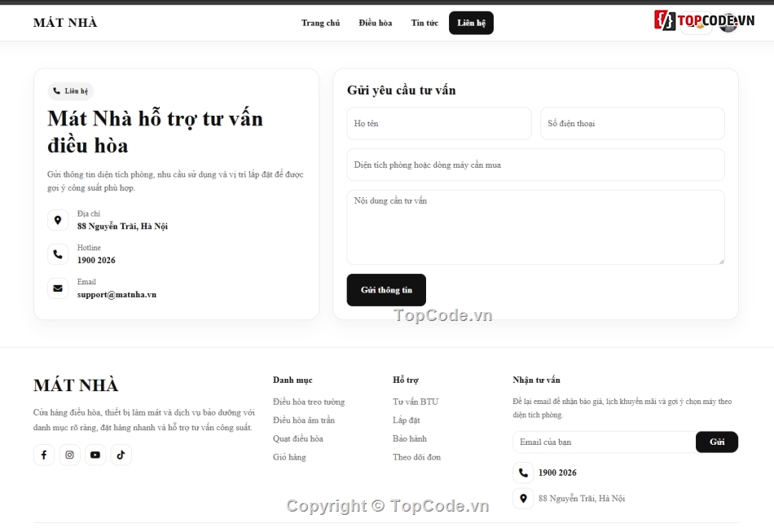The height and width of the screenshot is (532, 774).
Task: Open the Quạt điều hòa link
Action: coord(298,438)
